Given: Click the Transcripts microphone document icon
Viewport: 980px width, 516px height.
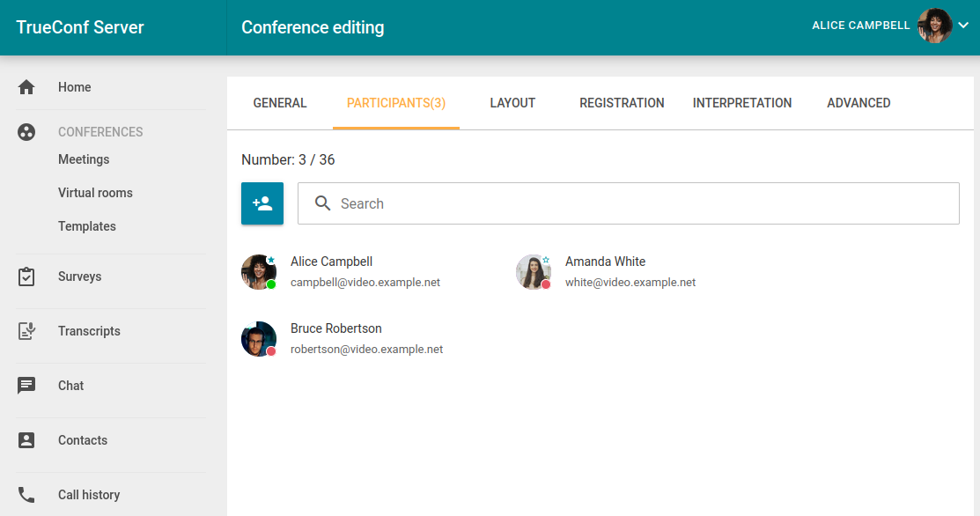Looking at the screenshot, I should pyautogui.click(x=26, y=331).
